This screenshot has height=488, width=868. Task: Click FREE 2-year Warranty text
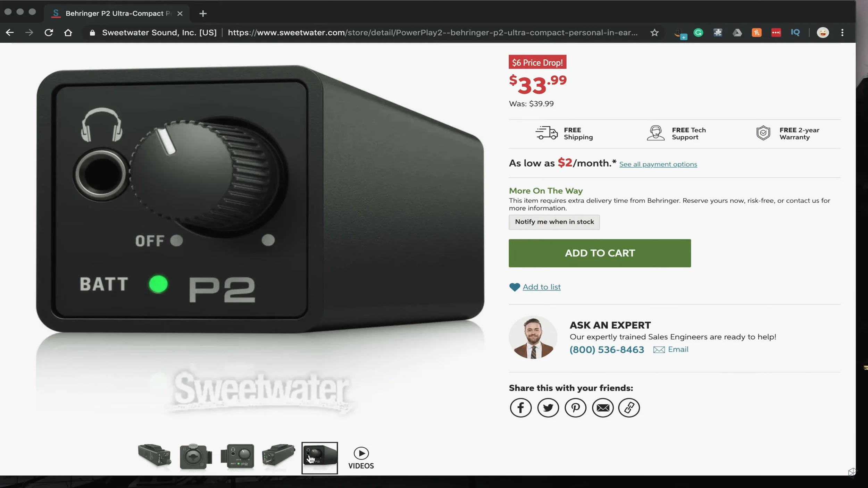pyautogui.click(x=799, y=134)
